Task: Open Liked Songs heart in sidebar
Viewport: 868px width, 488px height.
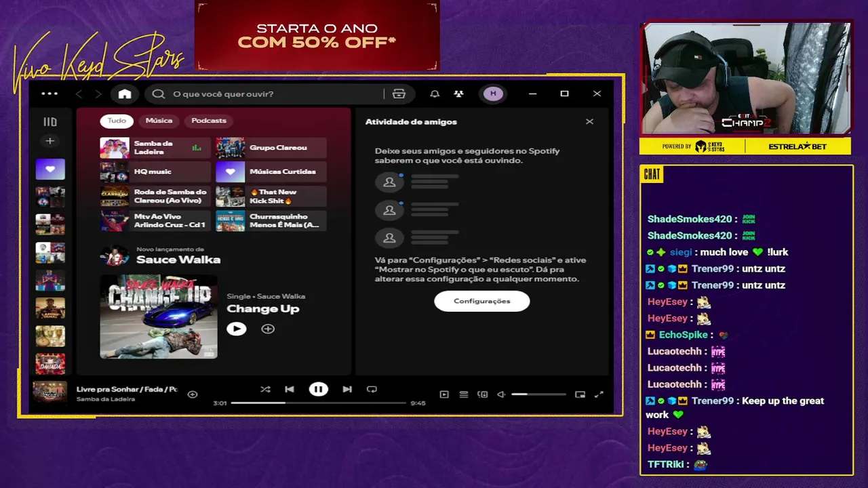Action: click(x=50, y=169)
